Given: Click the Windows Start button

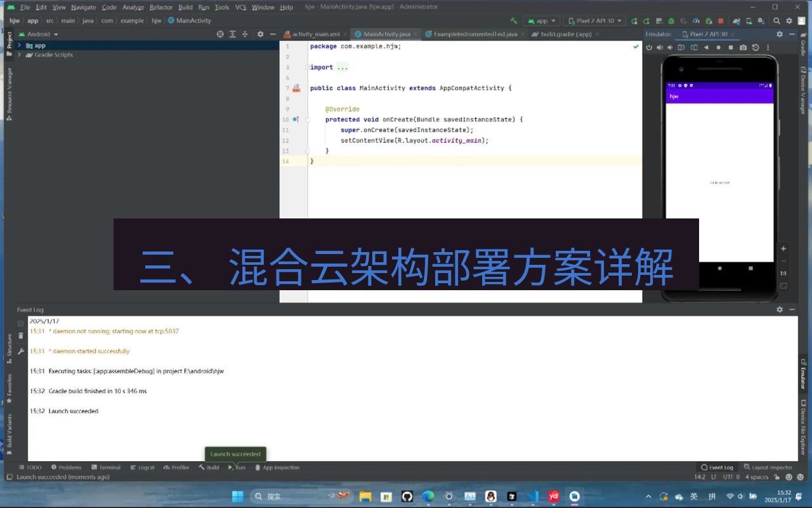Looking at the screenshot, I should (237, 496).
